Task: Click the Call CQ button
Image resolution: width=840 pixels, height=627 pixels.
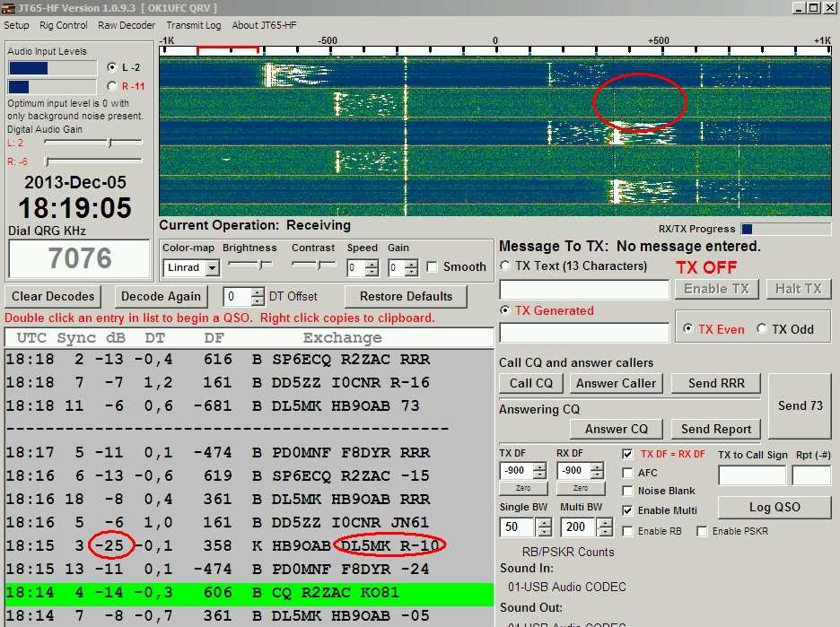Action: (x=531, y=383)
